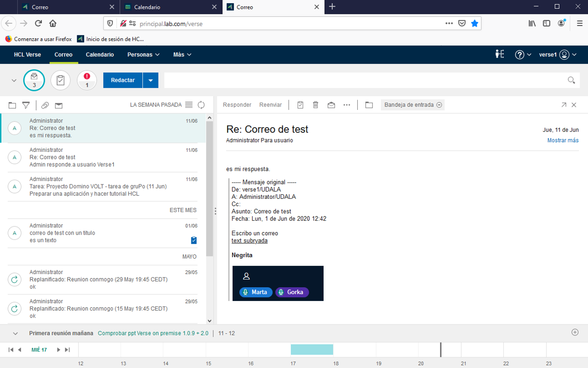Open the Comprobar ppt Verse on premise meeting link
Image resolution: width=588 pixels, height=368 pixels.
(153, 333)
